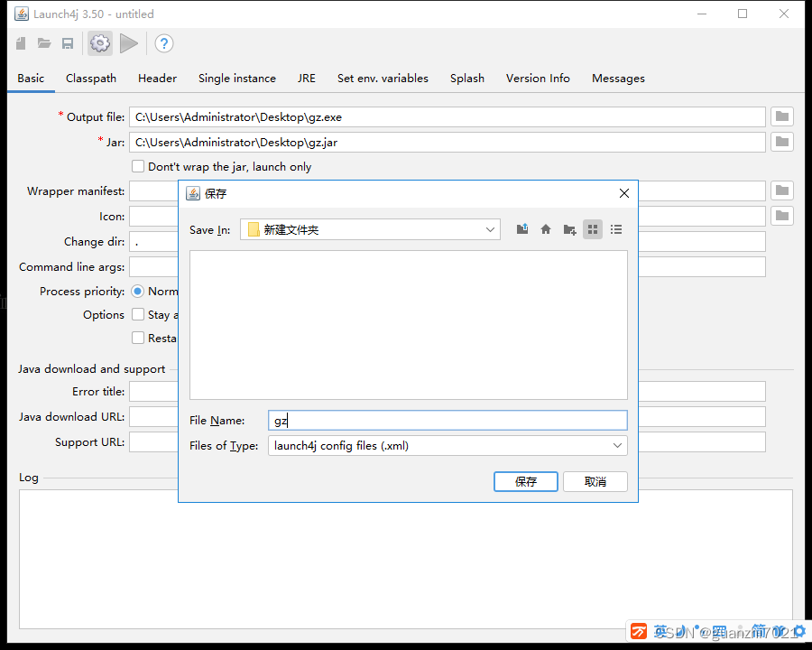Switch to the JRE tab

pyautogui.click(x=306, y=79)
